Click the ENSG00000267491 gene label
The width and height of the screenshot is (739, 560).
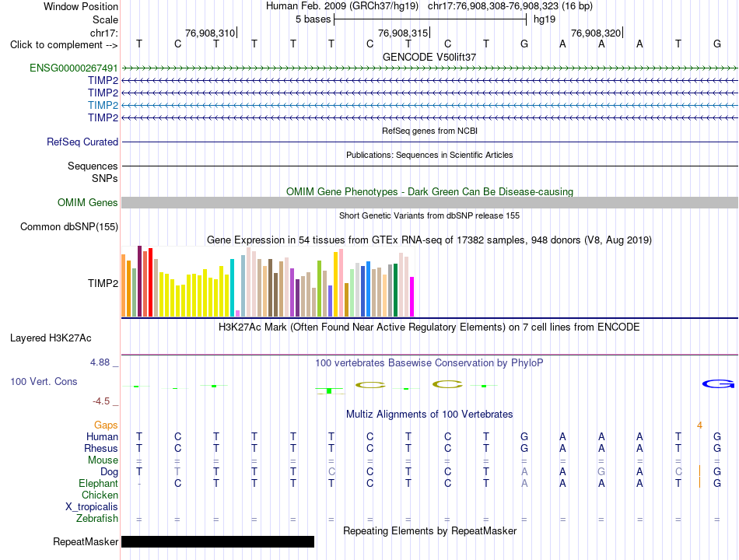click(x=74, y=68)
